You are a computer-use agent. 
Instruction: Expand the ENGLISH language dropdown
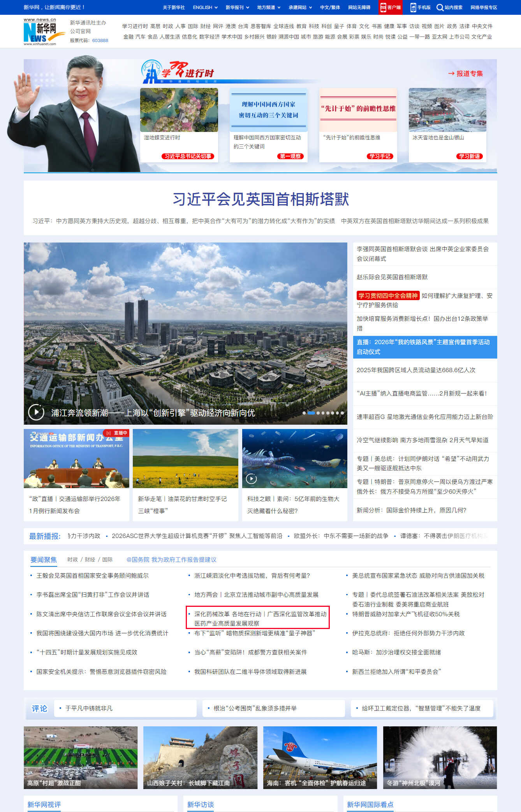pyautogui.click(x=205, y=7)
